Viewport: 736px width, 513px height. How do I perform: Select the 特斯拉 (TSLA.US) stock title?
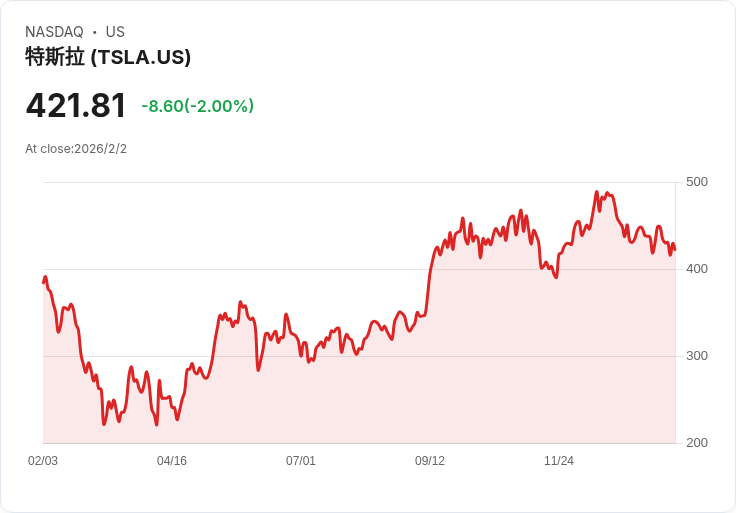[x=108, y=58]
